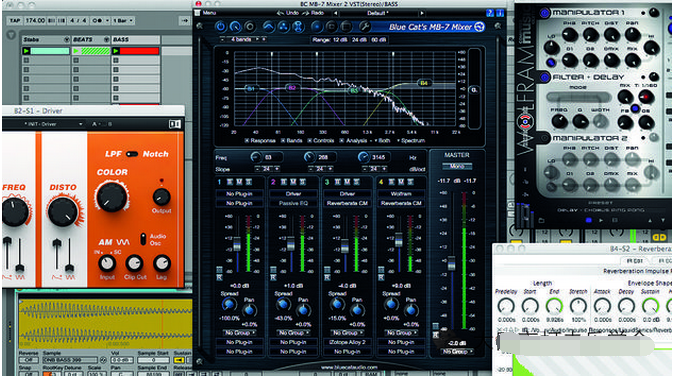
Task: Toggle the Response checkbox under the graph
Action: tap(247, 141)
